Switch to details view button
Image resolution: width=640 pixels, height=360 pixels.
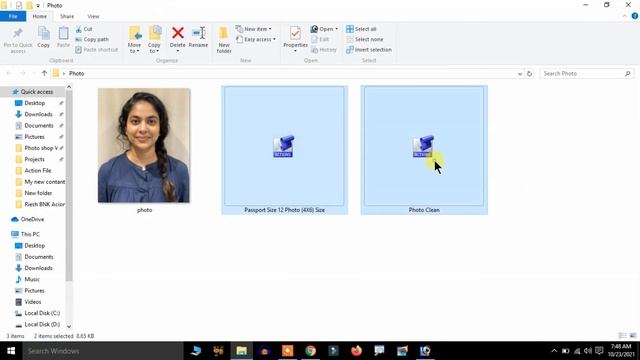(622, 336)
